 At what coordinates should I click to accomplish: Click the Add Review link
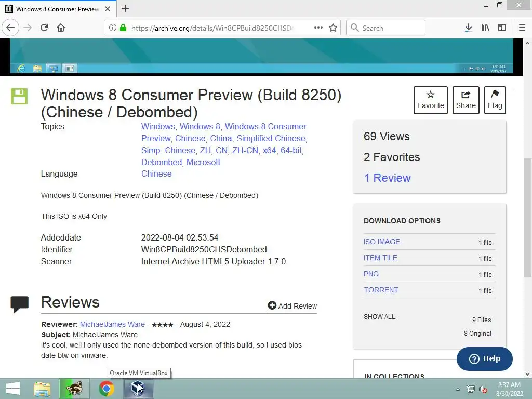[292, 305]
